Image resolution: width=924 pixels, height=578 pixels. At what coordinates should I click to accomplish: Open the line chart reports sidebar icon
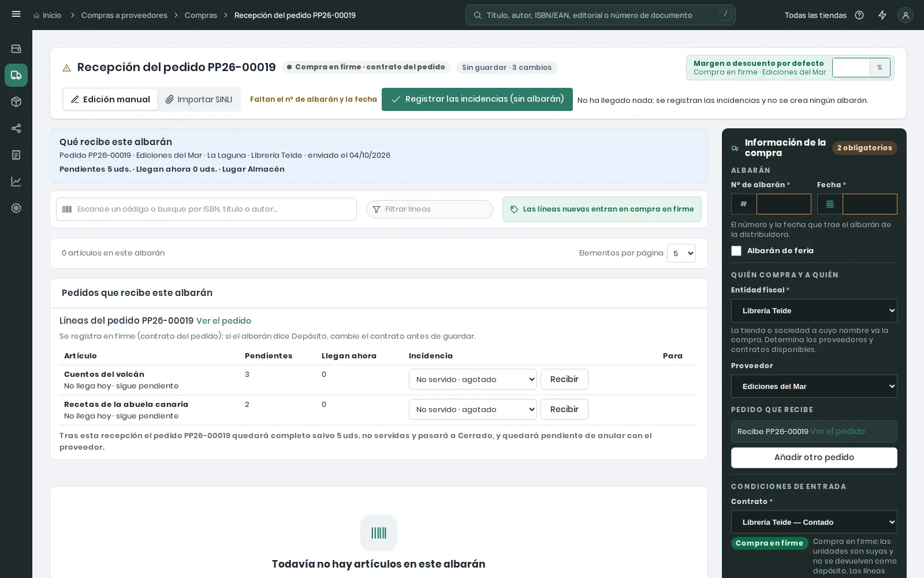coord(16,181)
